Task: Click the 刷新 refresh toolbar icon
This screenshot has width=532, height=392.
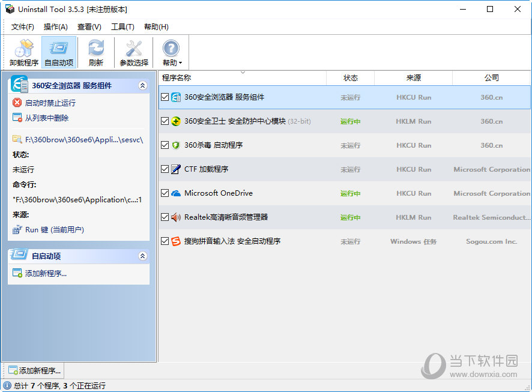Action: pyautogui.click(x=96, y=48)
